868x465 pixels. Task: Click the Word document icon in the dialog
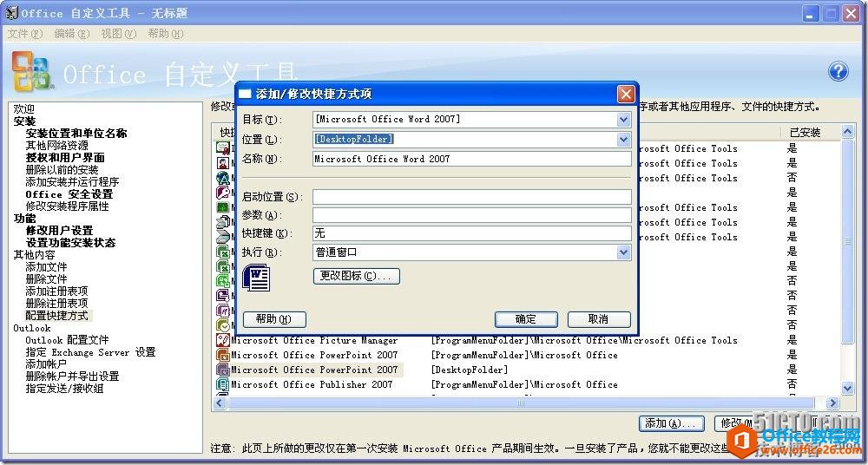pyautogui.click(x=256, y=278)
